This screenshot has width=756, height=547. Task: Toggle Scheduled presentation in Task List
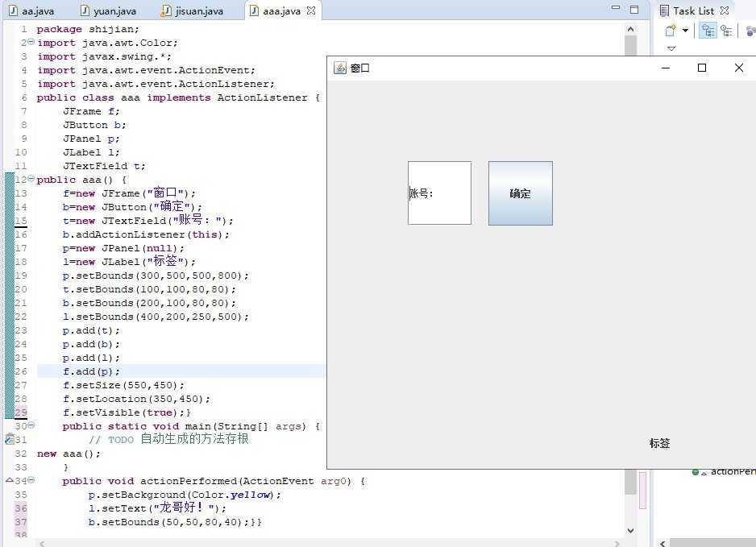pyautogui.click(x=726, y=31)
